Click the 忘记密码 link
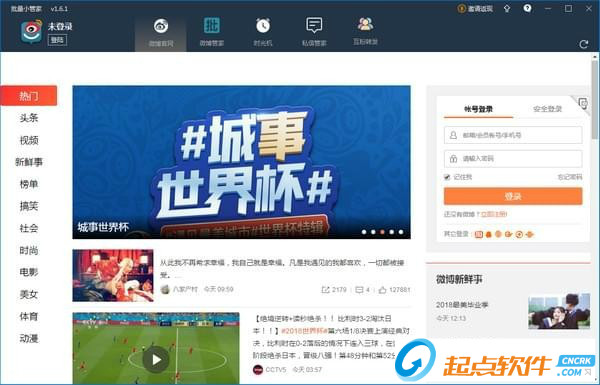This screenshot has height=385, width=600. 570,177
